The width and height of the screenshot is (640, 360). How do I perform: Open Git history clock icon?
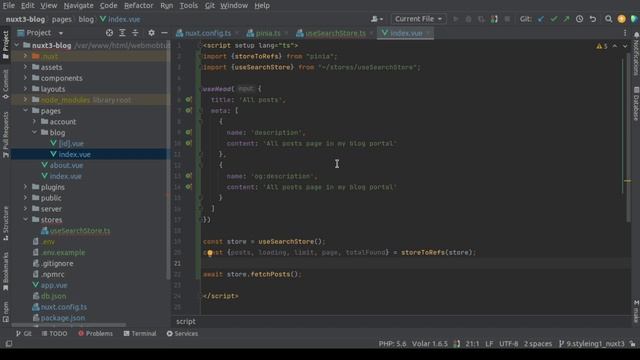[x=579, y=19]
